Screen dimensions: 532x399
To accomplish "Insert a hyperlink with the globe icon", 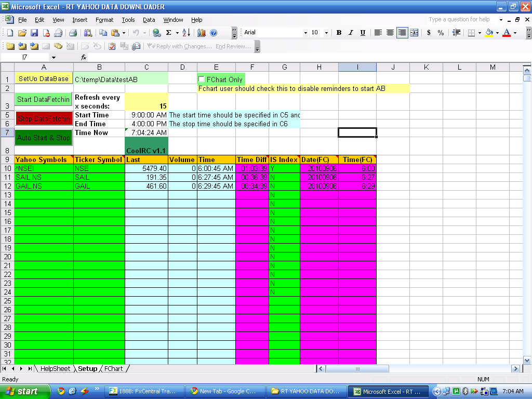I will tap(156, 33).
